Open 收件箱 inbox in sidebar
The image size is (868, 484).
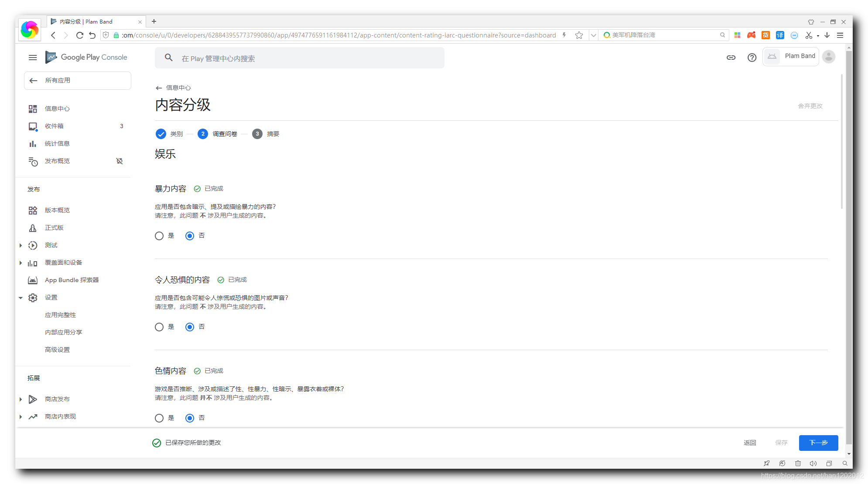coord(54,126)
